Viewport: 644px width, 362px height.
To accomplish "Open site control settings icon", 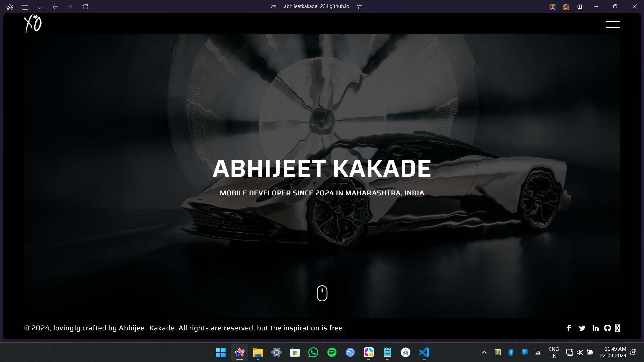I will pyautogui.click(x=359, y=7).
